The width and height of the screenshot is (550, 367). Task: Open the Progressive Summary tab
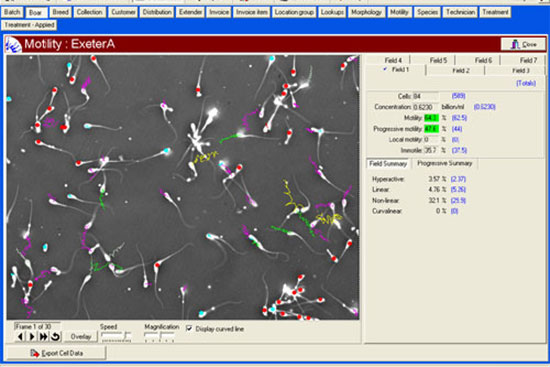tap(444, 164)
